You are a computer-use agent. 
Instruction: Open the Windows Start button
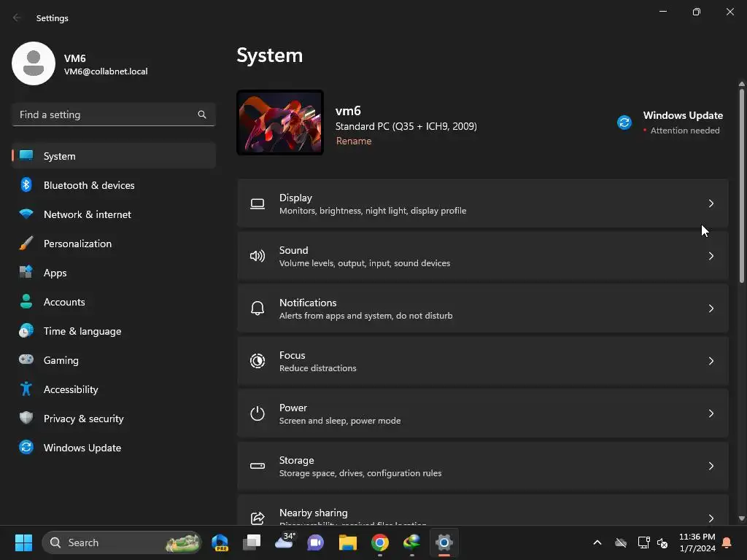pos(23,542)
